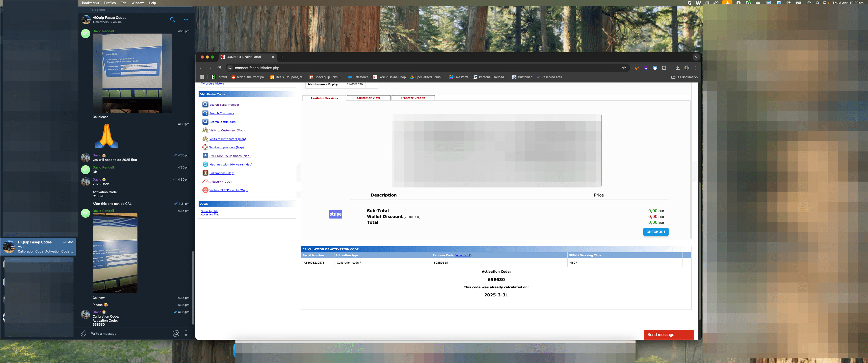Open new Chrome tab with plus button

point(282,57)
